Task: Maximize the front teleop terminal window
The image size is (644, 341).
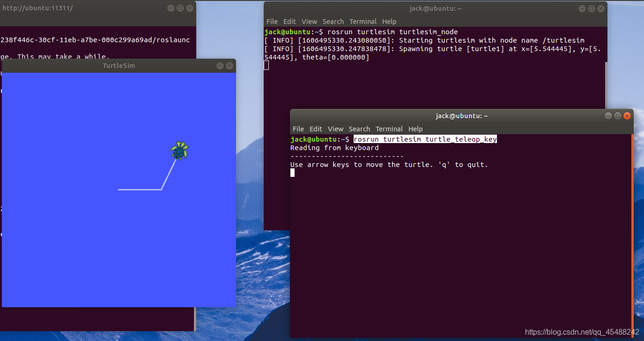Action: (618, 116)
